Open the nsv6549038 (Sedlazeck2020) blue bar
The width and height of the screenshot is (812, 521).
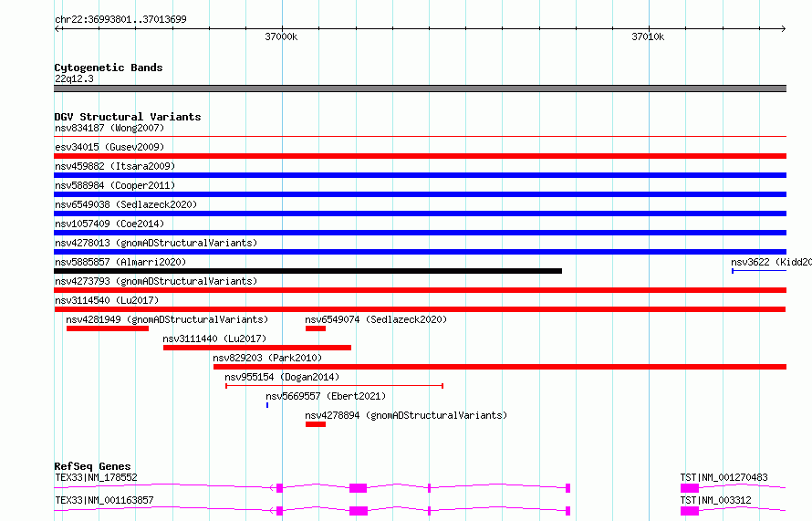(x=420, y=214)
